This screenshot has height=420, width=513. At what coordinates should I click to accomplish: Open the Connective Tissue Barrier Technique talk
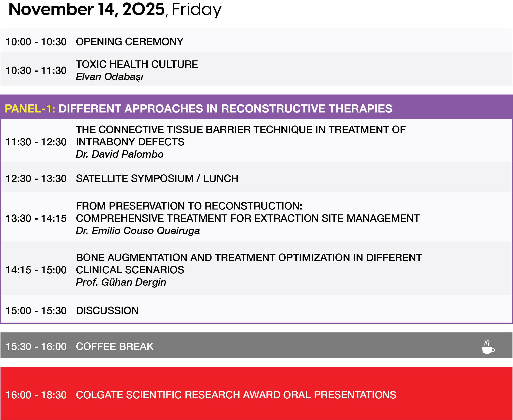[x=240, y=136]
